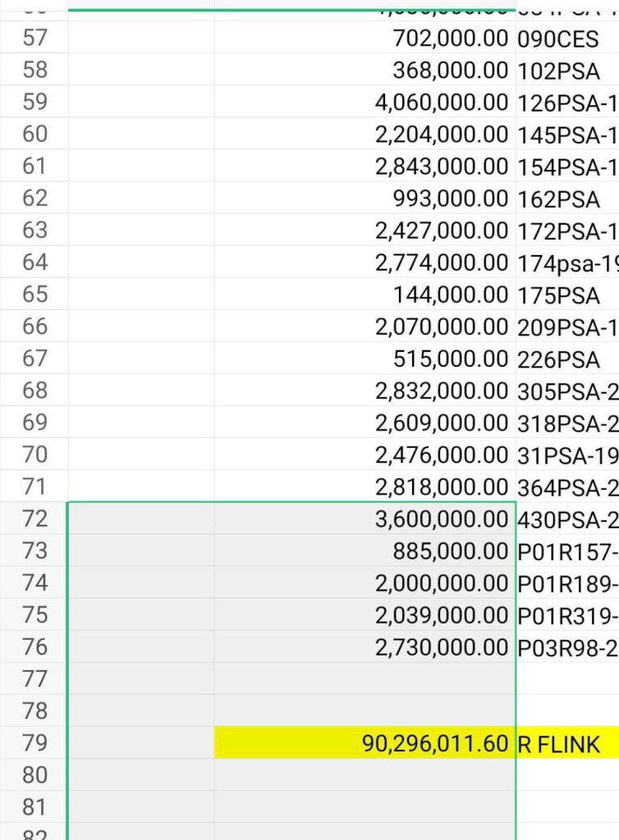Select the row 57 header

pyautogui.click(x=34, y=38)
